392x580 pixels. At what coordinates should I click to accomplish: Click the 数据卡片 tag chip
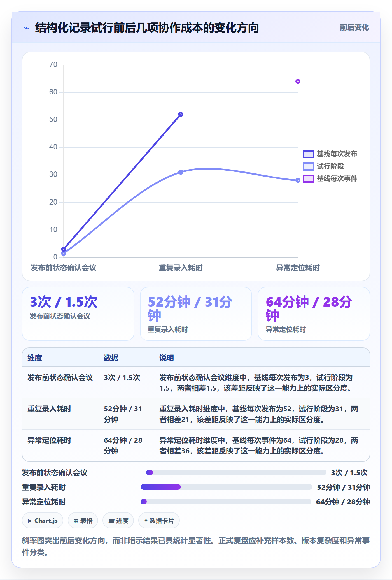coord(159,521)
